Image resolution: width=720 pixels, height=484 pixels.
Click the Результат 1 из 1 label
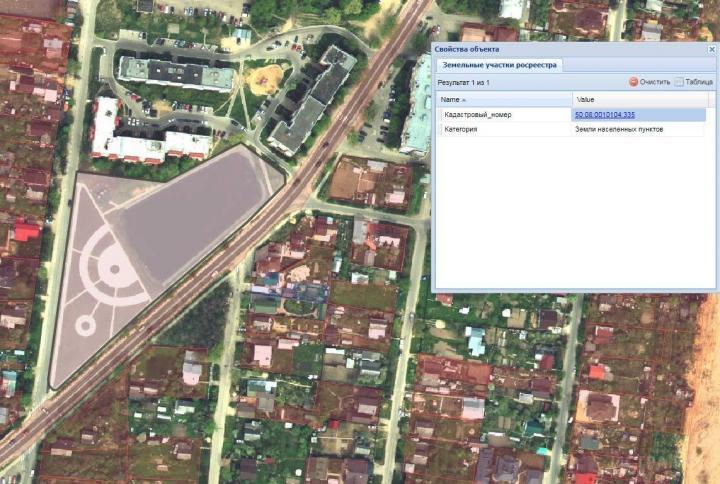click(464, 82)
